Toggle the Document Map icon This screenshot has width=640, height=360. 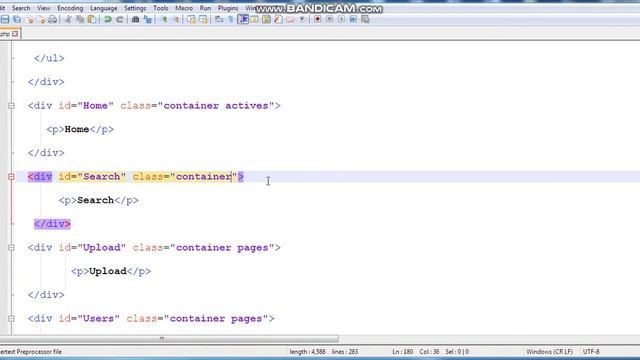tap(266, 19)
